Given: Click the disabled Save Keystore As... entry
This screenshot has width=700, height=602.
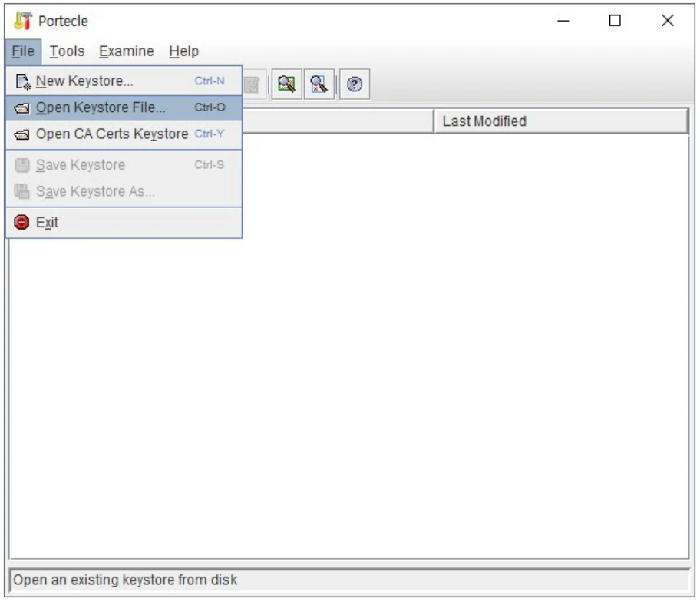Looking at the screenshot, I should (x=124, y=192).
